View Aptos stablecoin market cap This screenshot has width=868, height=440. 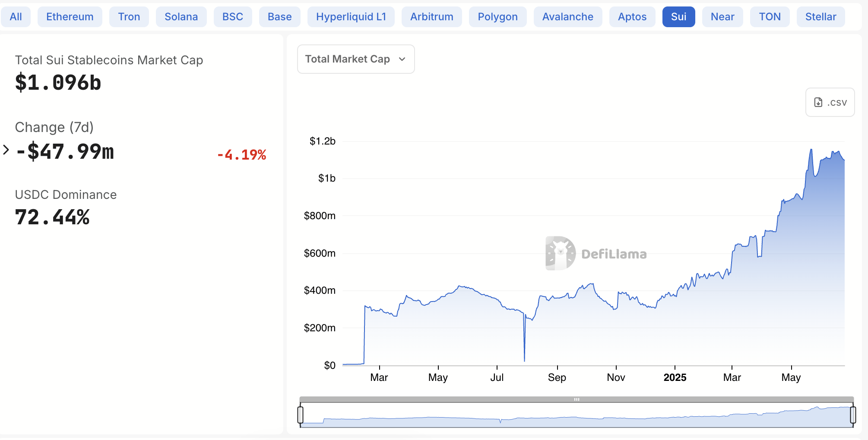(632, 16)
